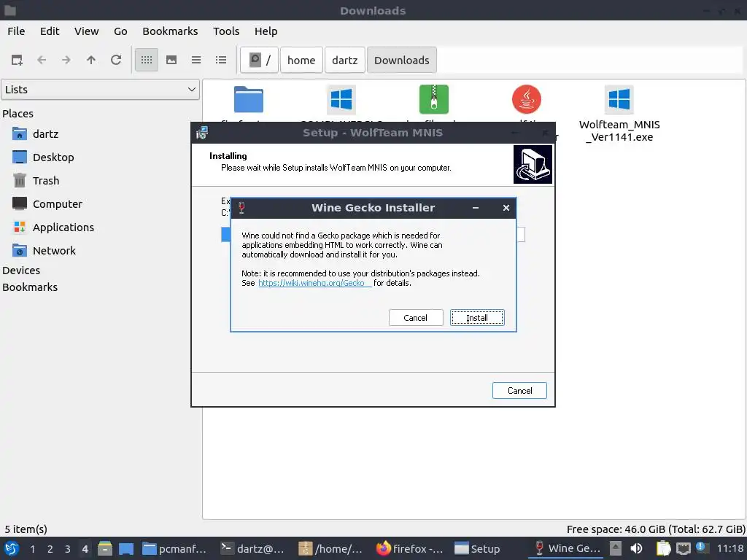This screenshot has height=560, width=747.
Task: Open Trash in Places sidebar
Action: click(46, 181)
